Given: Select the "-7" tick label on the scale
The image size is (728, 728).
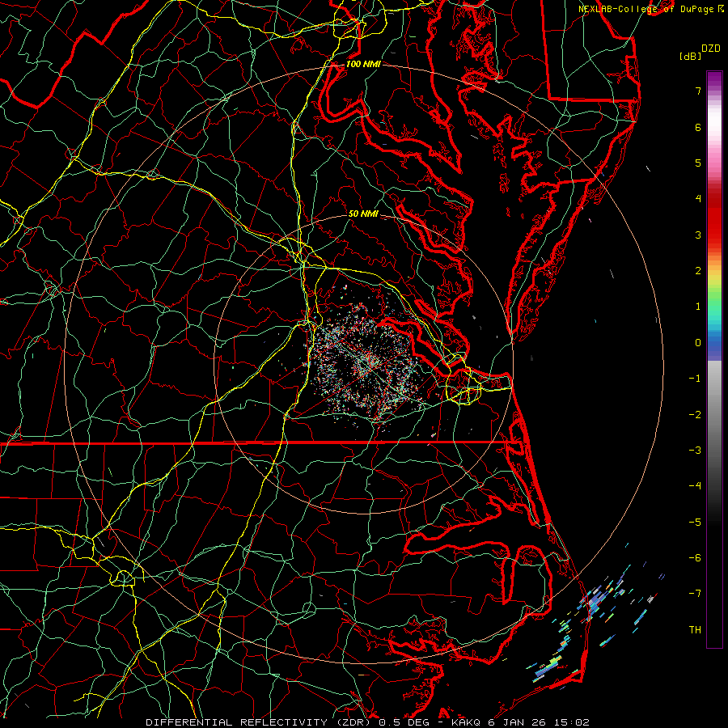Looking at the screenshot, I should click(695, 594).
